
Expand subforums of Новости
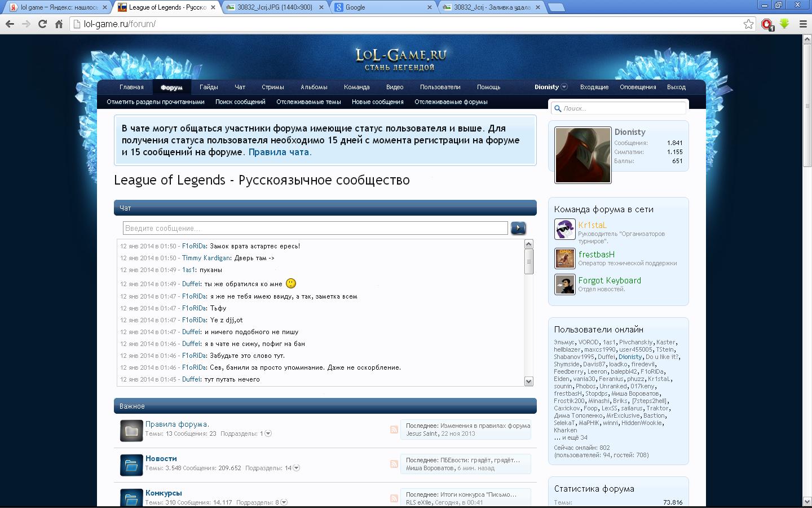point(297,468)
